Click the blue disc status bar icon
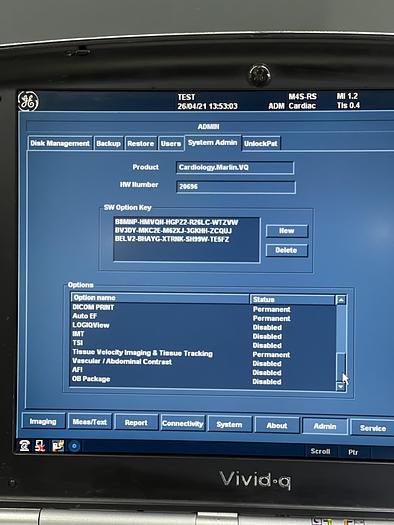The height and width of the screenshot is (525, 394). [x=74, y=446]
